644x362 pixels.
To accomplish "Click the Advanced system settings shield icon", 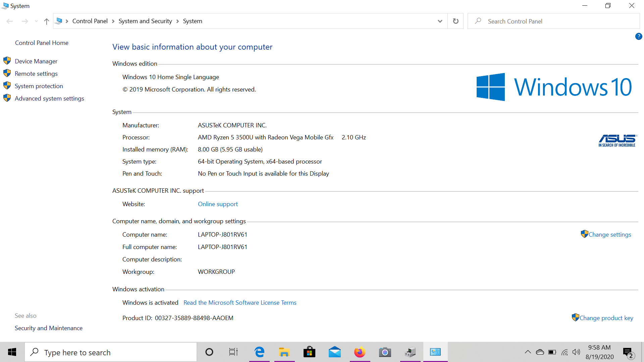I will tap(7, 98).
